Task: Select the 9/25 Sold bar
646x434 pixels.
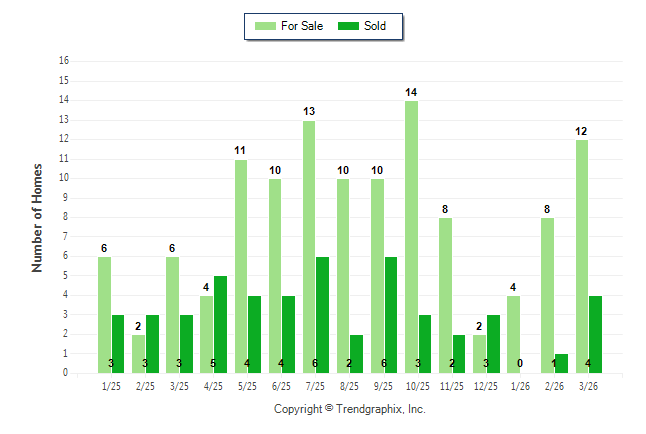Action: click(x=391, y=314)
